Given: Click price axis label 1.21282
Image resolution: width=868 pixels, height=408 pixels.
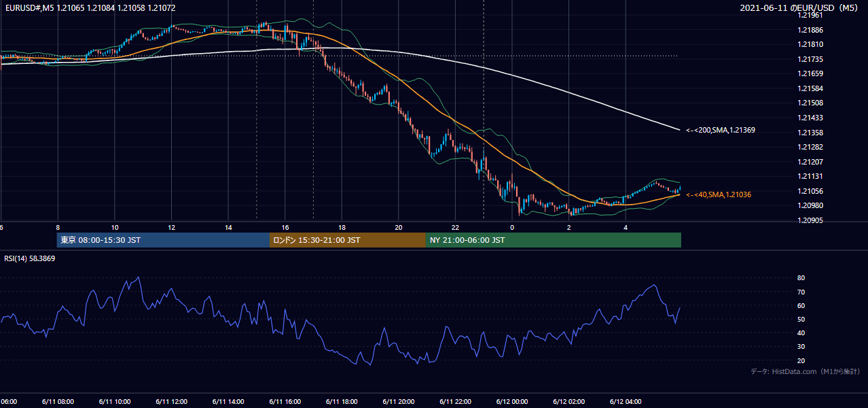Looking at the screenshot, I should pyautogui.click(x=810, y=147).
